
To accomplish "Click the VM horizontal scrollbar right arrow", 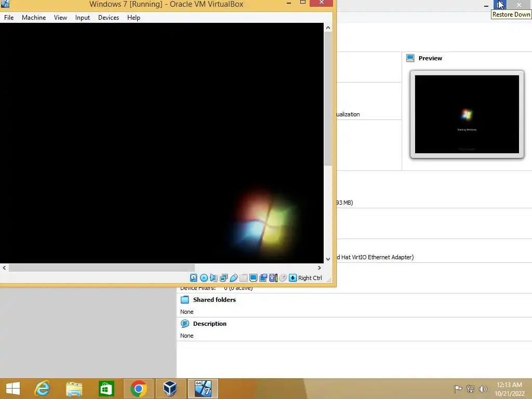I will [x=320, y=268].
